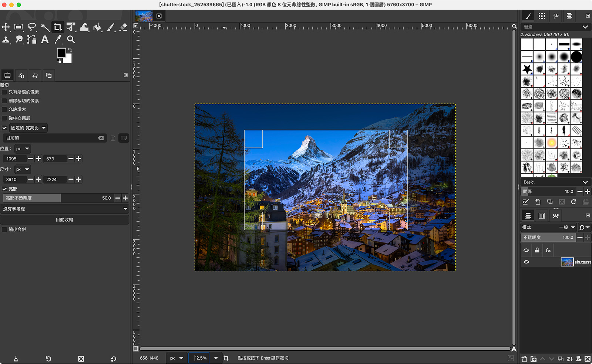Switch to the Images tab

(48, 75)
